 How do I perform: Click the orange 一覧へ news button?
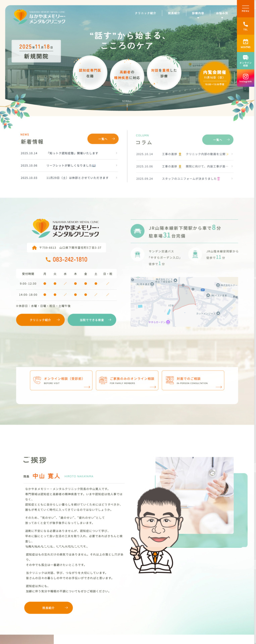pos(103,139)
